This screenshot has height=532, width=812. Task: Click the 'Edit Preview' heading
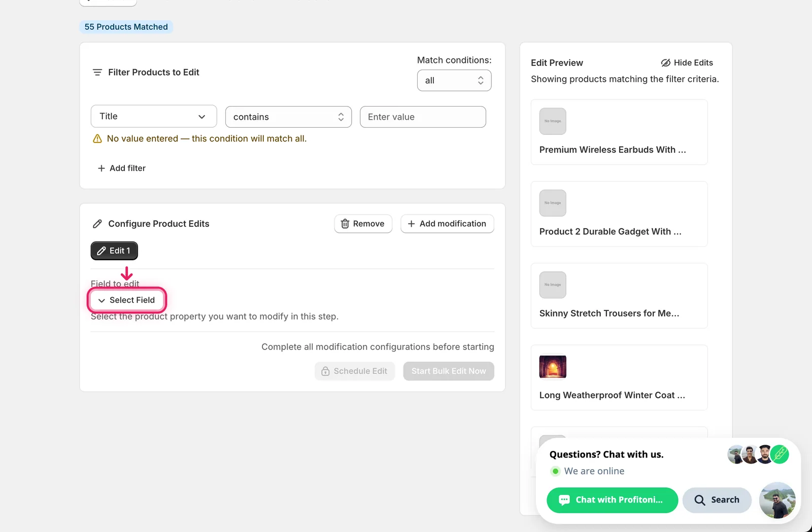pos(557,63)
